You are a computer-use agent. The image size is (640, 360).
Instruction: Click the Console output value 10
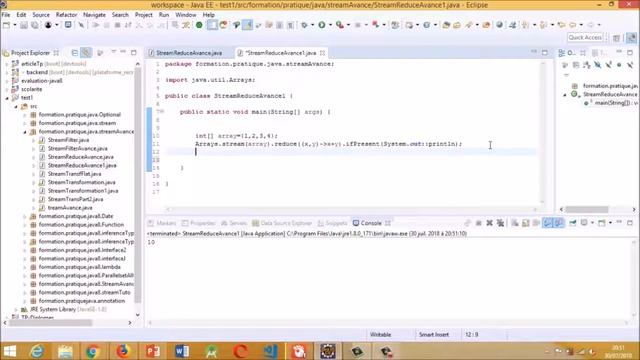pos(151,242)
